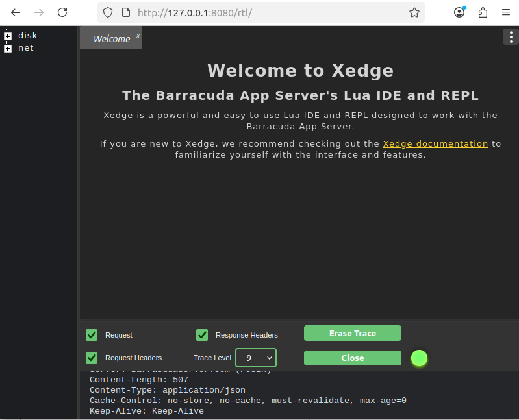Expand the net tree node
This screenshot has height=420, width=519.
8,49
